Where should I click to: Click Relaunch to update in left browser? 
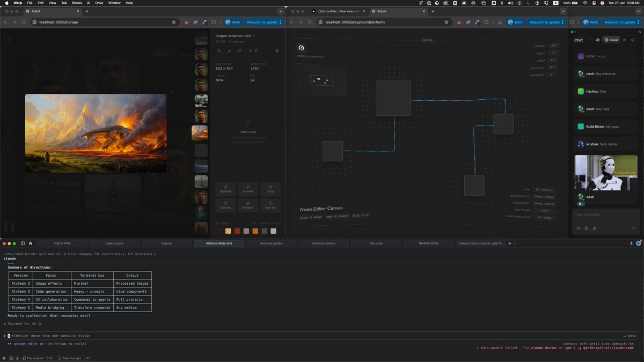coord(264,22)
